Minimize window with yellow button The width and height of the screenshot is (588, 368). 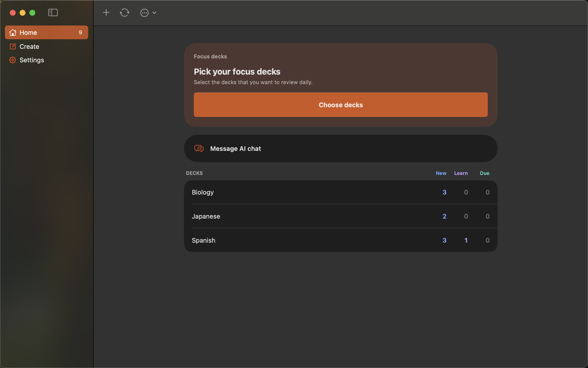[23, 13]
